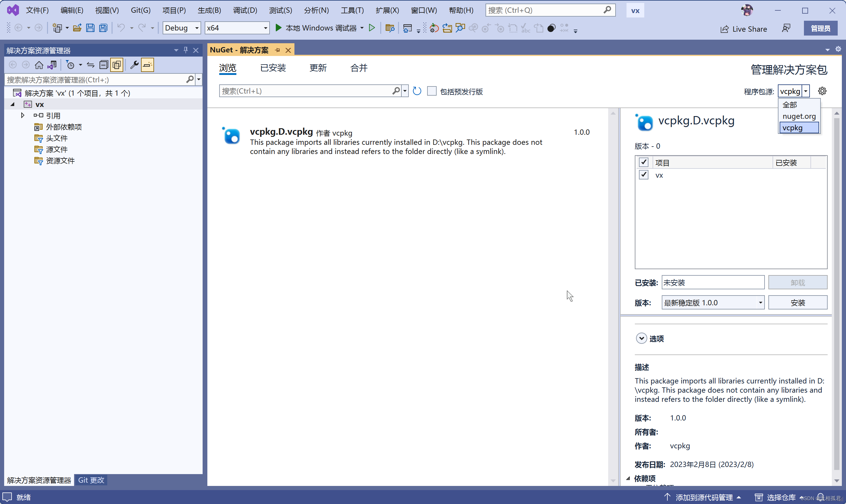Enable the include prerelease checkbox

[x=431, y=91]
